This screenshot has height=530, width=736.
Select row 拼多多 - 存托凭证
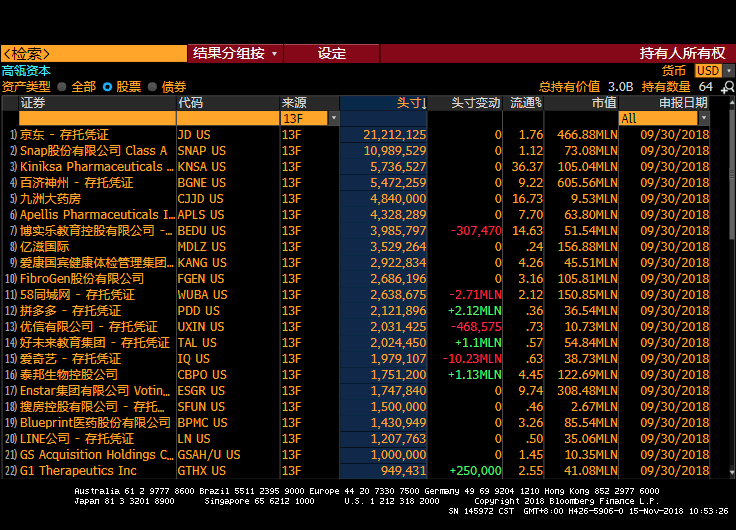tap(357, 310)
